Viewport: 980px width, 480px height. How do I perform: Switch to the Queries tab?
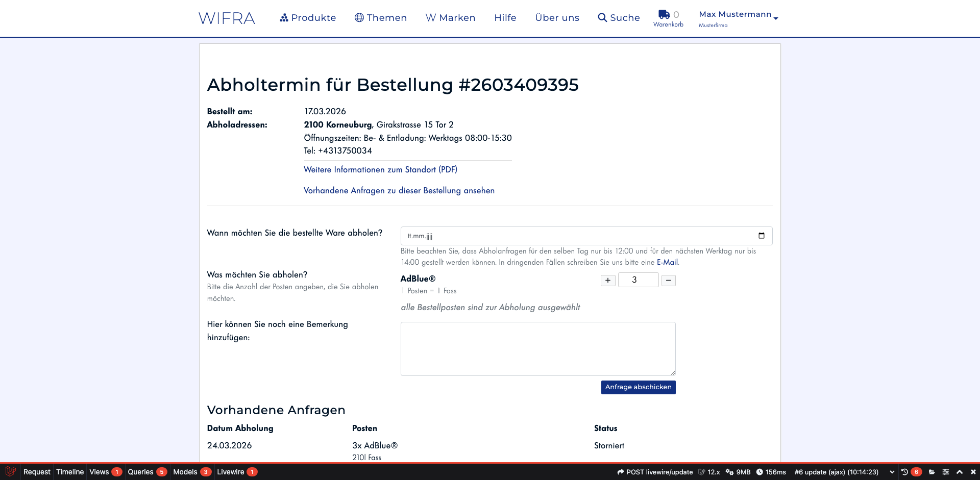141,472
